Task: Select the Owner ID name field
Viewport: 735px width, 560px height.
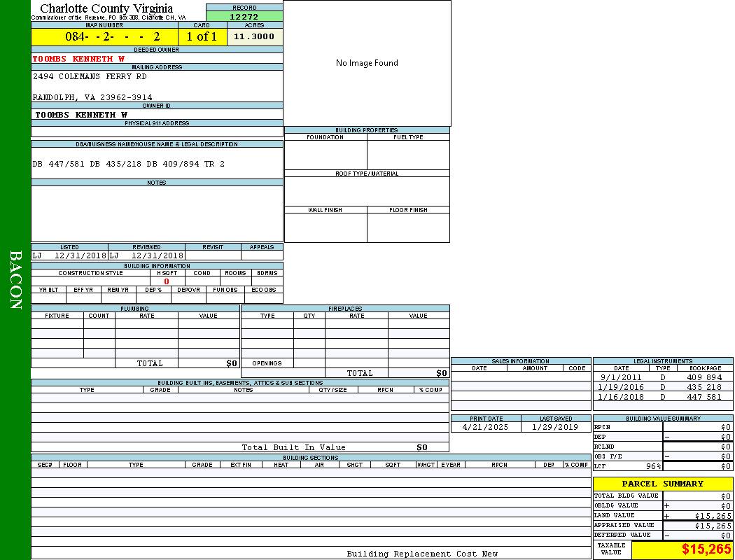Action: (81, 114)
